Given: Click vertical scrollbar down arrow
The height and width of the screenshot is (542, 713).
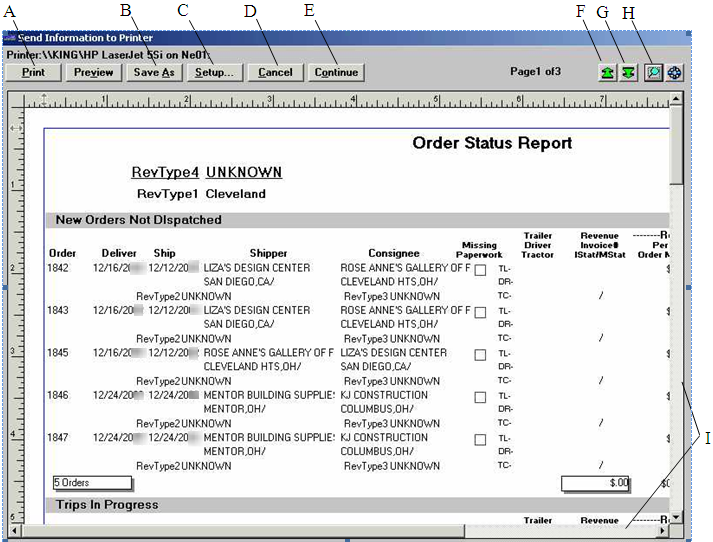Looking at the screenshot, I should coord(676,517).
